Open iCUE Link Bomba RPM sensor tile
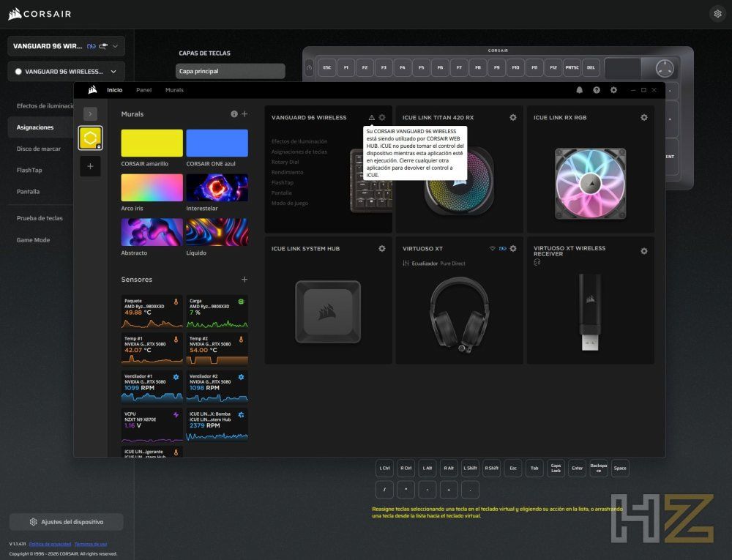This screenshot has width=732, height=560. [217, 425]
